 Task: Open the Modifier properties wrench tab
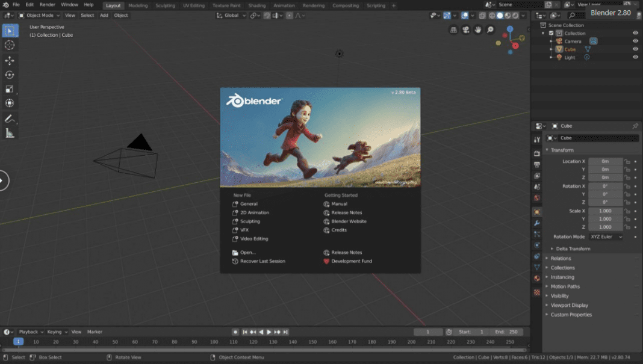(x=536, y=223)
